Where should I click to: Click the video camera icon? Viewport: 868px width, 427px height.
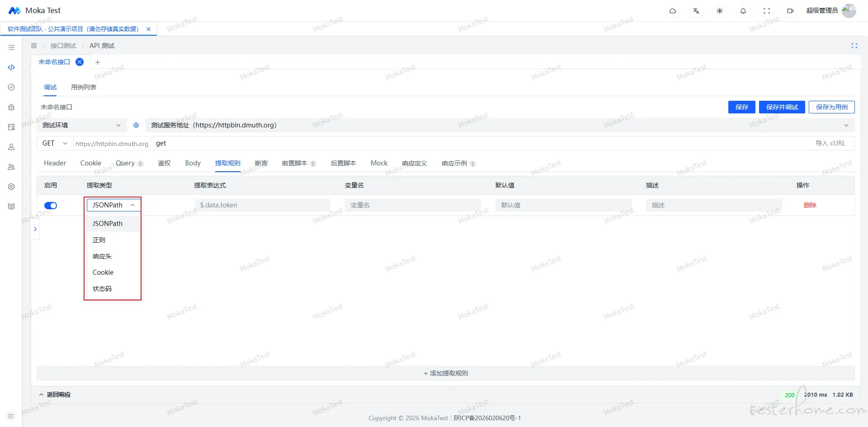coord(790,11)
